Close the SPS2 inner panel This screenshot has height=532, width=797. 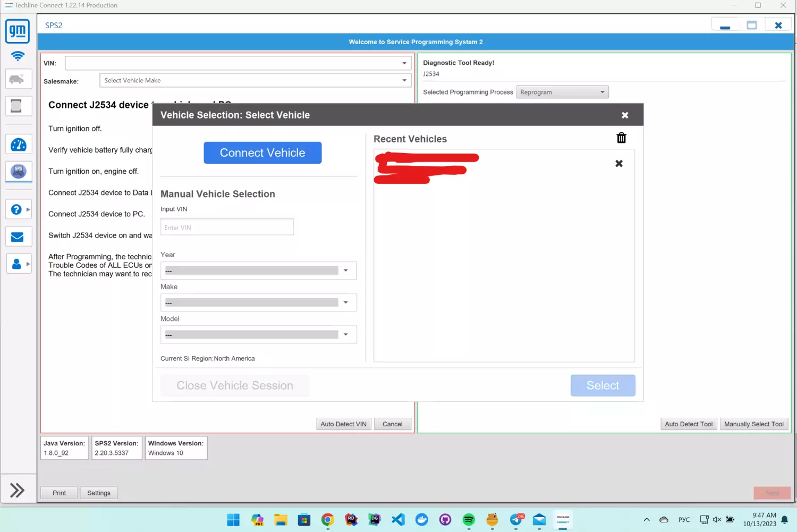pos(778,26)
